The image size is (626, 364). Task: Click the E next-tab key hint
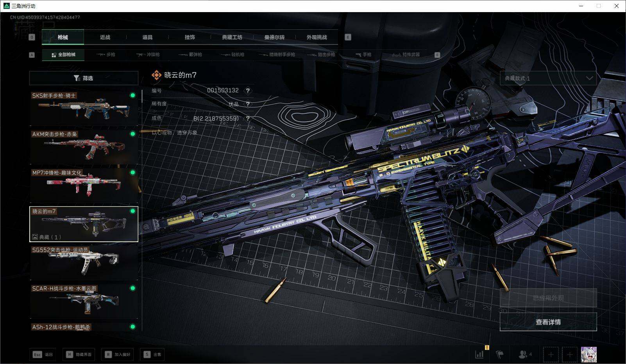click(348, 37)
